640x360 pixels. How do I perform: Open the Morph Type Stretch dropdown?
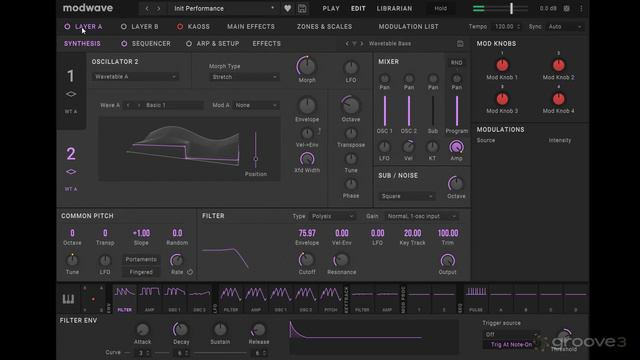point(244,77)
